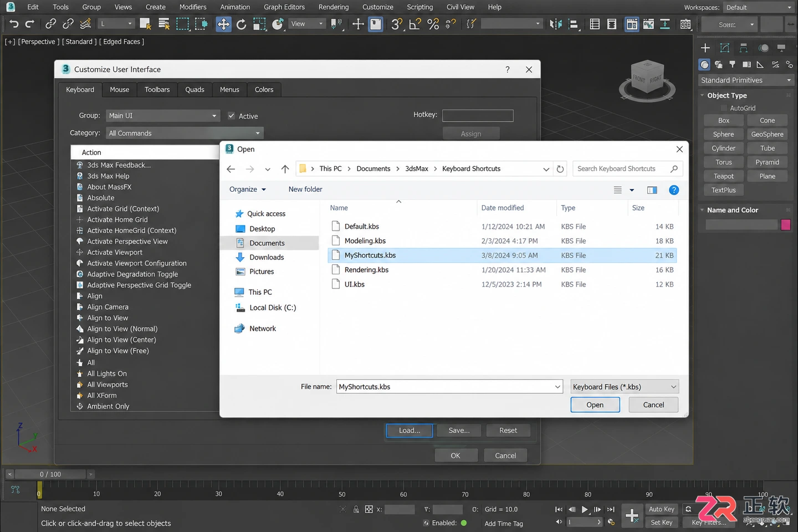Open the Create panel plus icon
Image resolution: width=798 pixels, height=532 pixels.
(x=705, y=48)
